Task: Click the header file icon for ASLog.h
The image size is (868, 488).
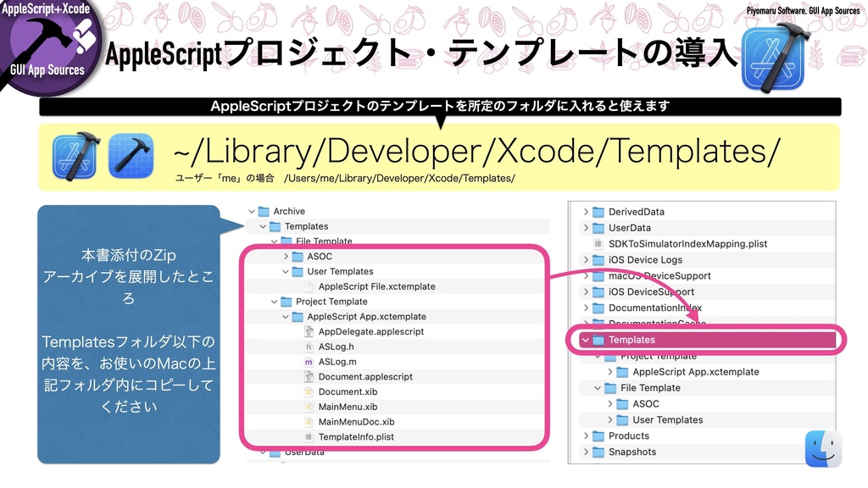Action: (310, 347)
